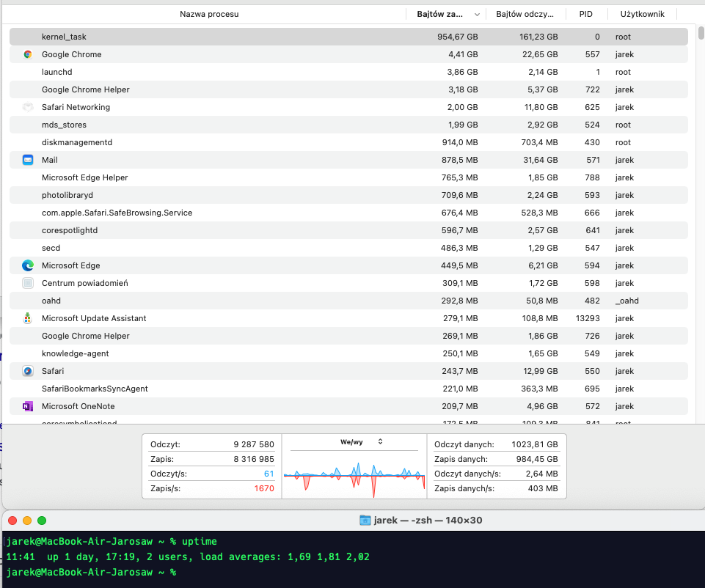Screen dimensions: 705x588
Task: Maximize the Terminal window with green button
Action: pos(42,520)
